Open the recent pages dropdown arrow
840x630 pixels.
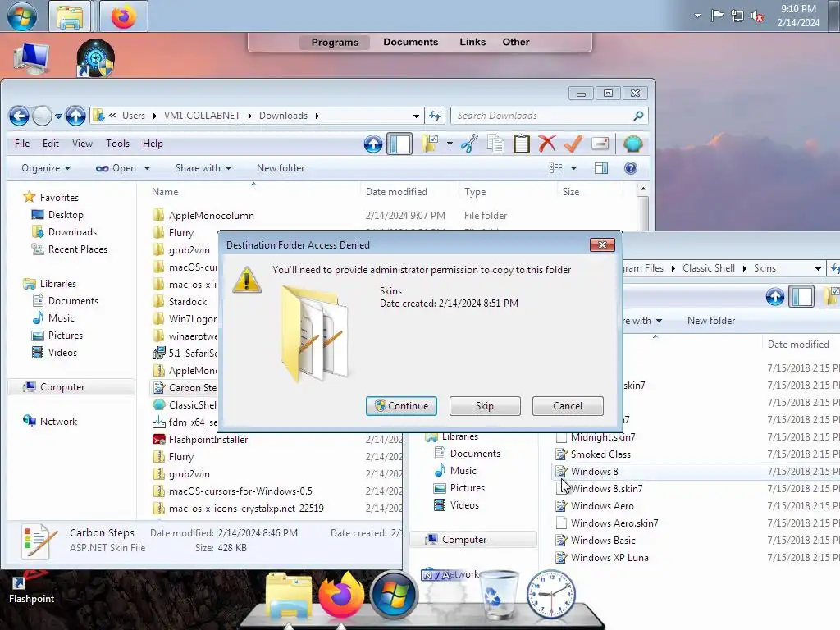pyautogui.click(x=58, y=116)
